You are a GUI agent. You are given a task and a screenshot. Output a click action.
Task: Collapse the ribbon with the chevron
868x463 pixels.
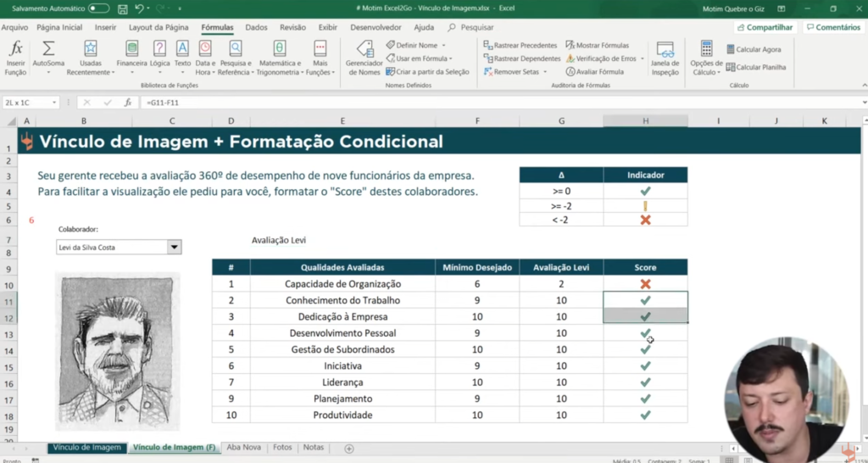pos(864,86)
